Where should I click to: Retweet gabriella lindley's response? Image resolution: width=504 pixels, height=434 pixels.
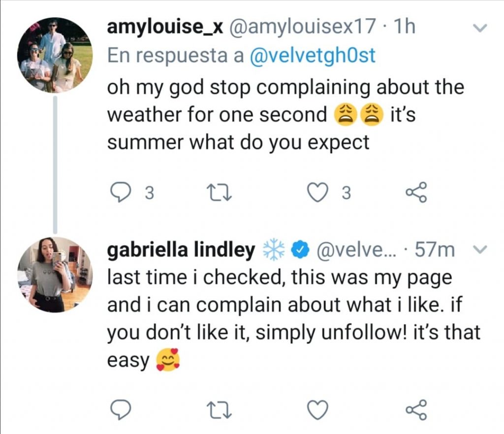pos(219,410)
